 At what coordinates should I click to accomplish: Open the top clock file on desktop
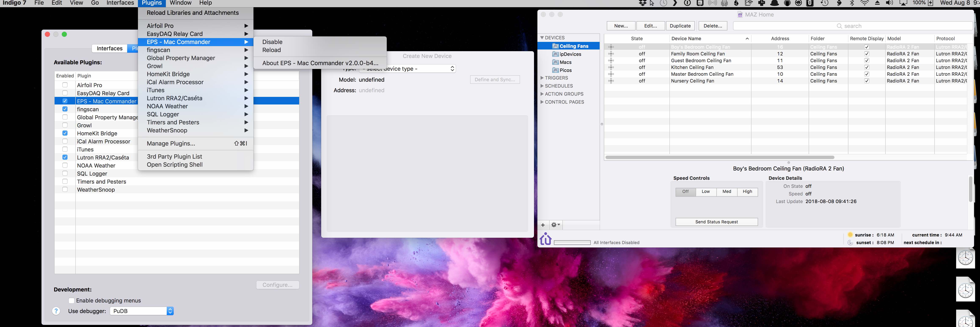pyautogui.click(x=966, y=257)
